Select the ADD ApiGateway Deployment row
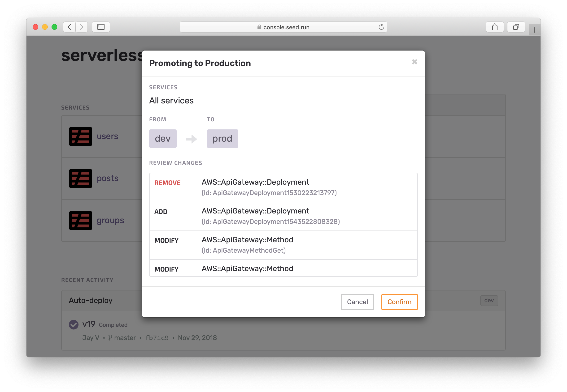This screenshot has width=567, height=392. (x=283, y=216)
